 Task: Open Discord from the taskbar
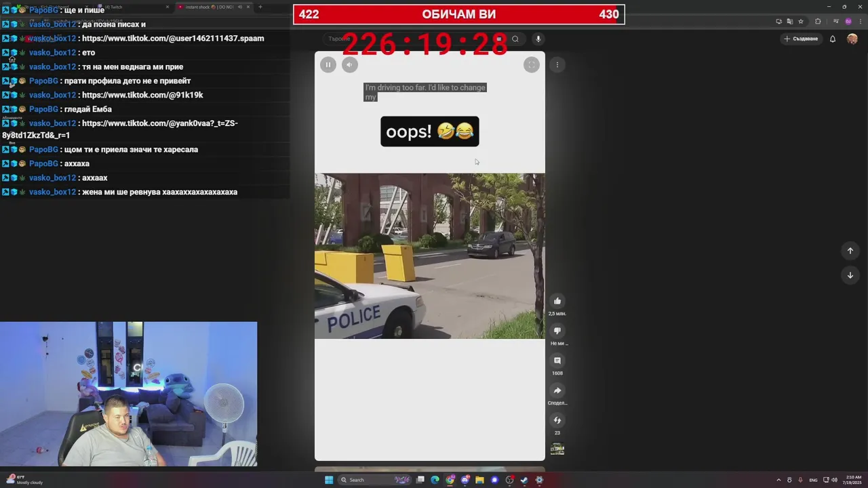point(465,480)
